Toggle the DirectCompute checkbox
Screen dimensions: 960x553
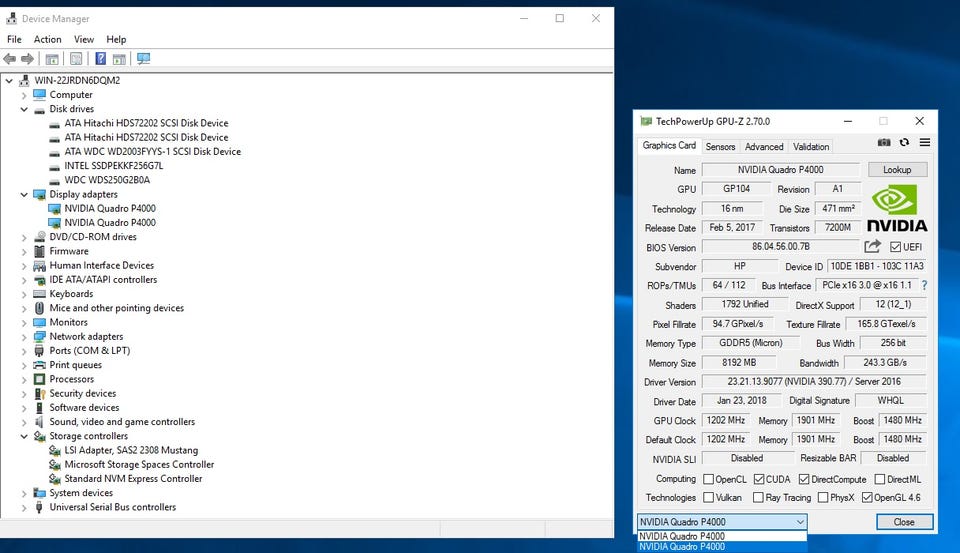804,479
